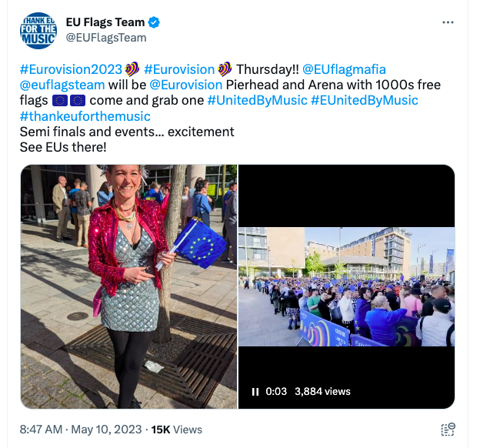Visit the @EUflagmafia mention
The width and height of the screenshot is (480, 448).
click(x=344, y=69)
